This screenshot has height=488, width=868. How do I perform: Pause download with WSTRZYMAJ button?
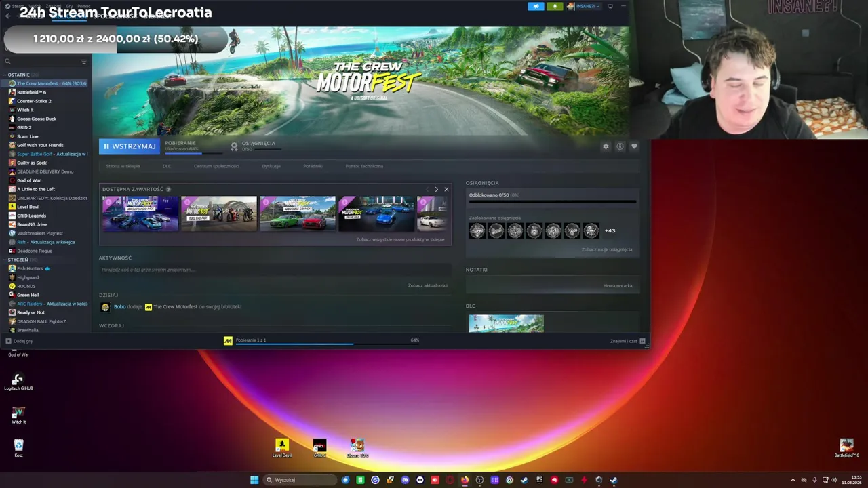coord(130,146)
